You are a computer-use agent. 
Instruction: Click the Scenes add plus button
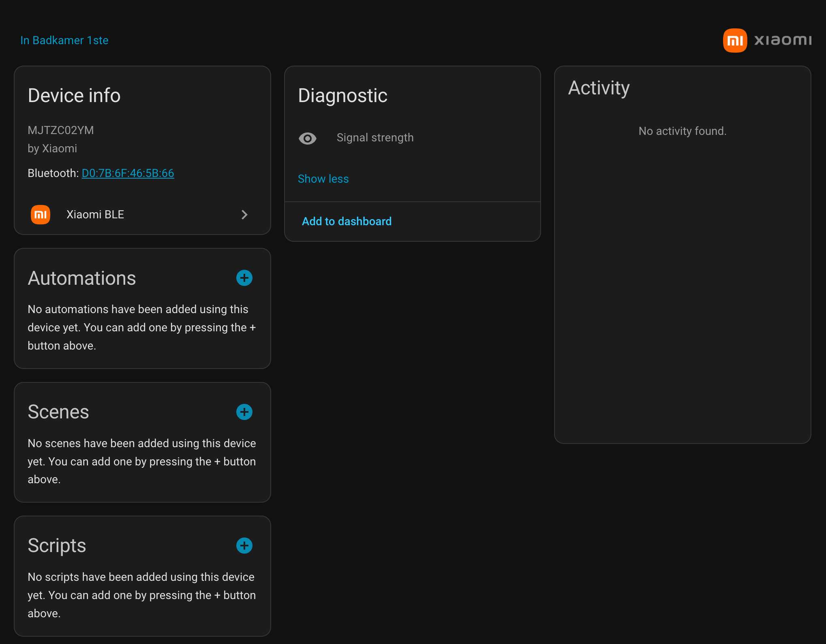click(x=244, y=412)
